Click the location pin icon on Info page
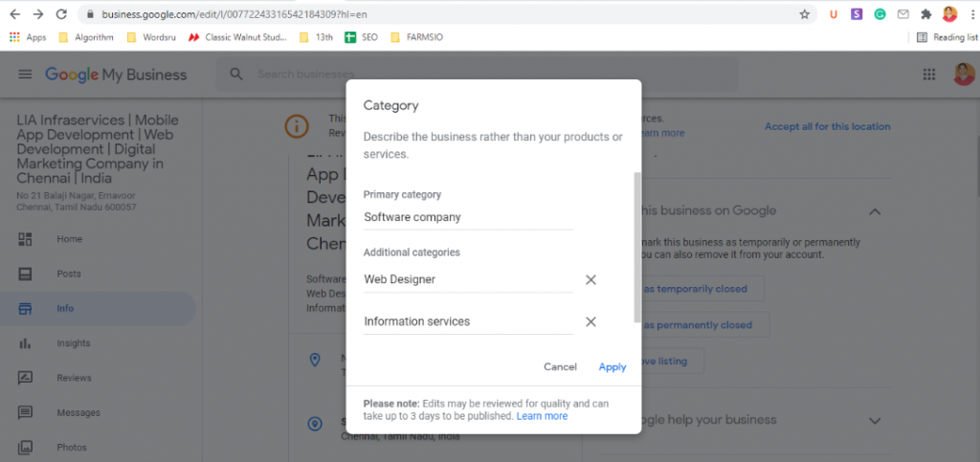 [x=315, y=360]
